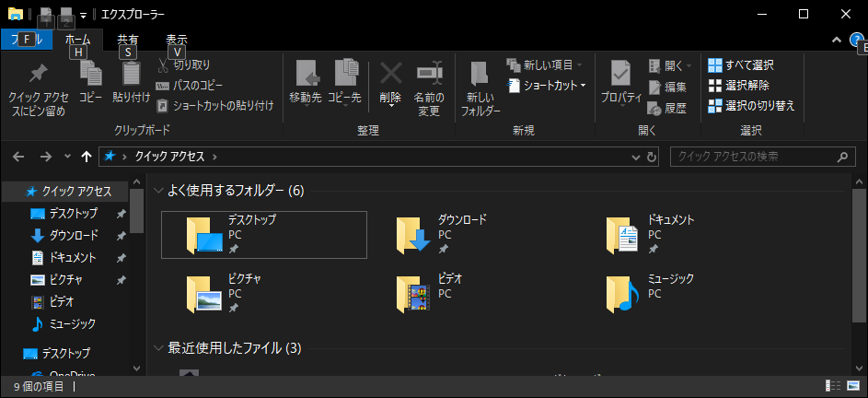868x398 pixels.
Task: Switch to the ホーム tab
Action: [78, 40]
